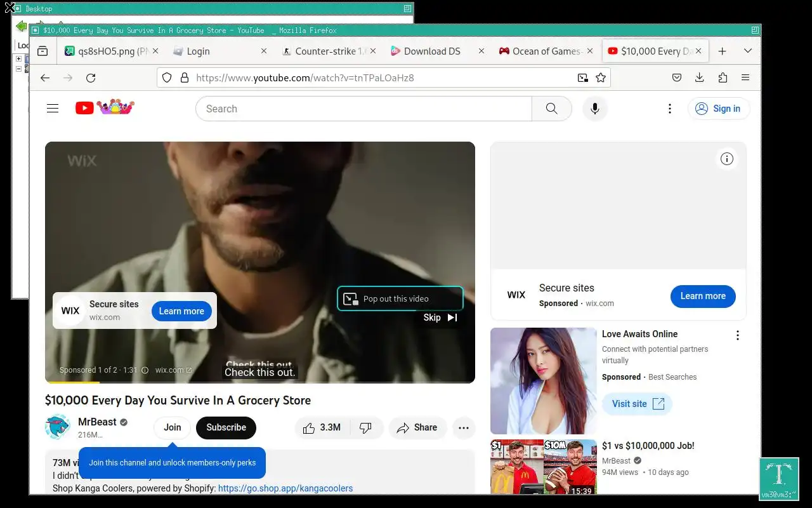The width and height of the screenshot is (812, 508).
Task: Open the terminal icon labeled vm3@vm3
Action: tap(779, 478)
